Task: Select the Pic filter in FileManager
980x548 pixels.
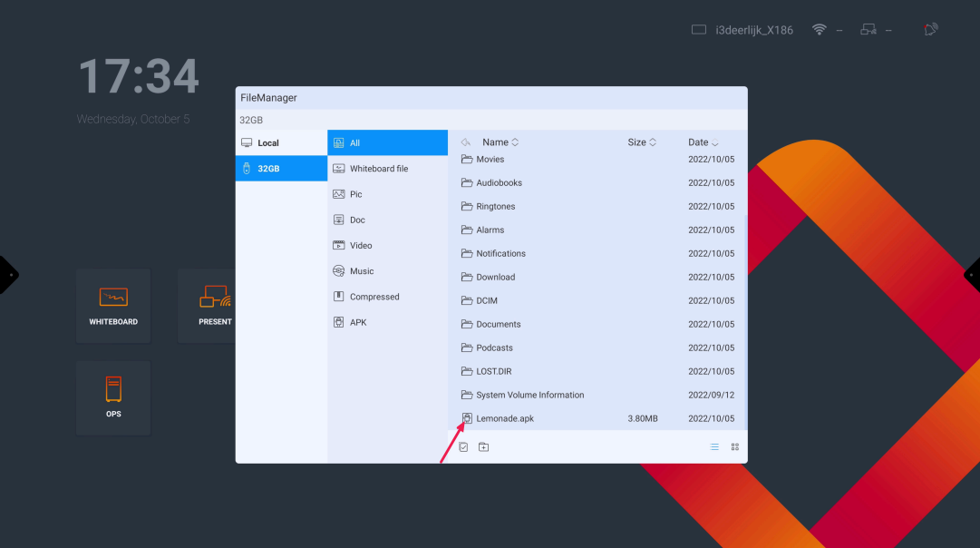Action: tap(357, 193)
